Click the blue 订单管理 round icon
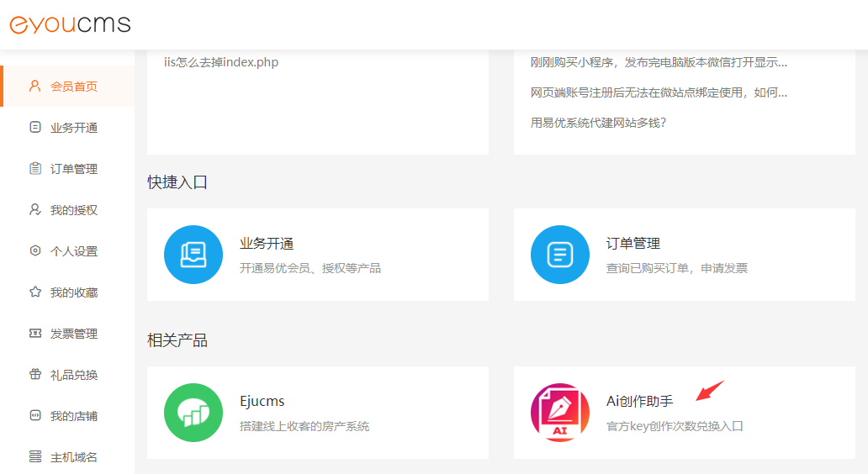868x474 pixels. coord(559,255)
